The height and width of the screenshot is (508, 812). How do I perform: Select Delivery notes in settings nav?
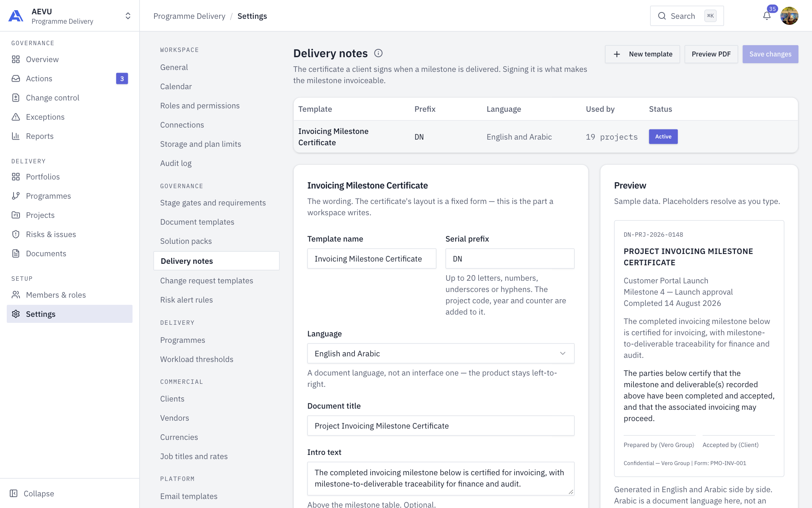click(217, 261)
